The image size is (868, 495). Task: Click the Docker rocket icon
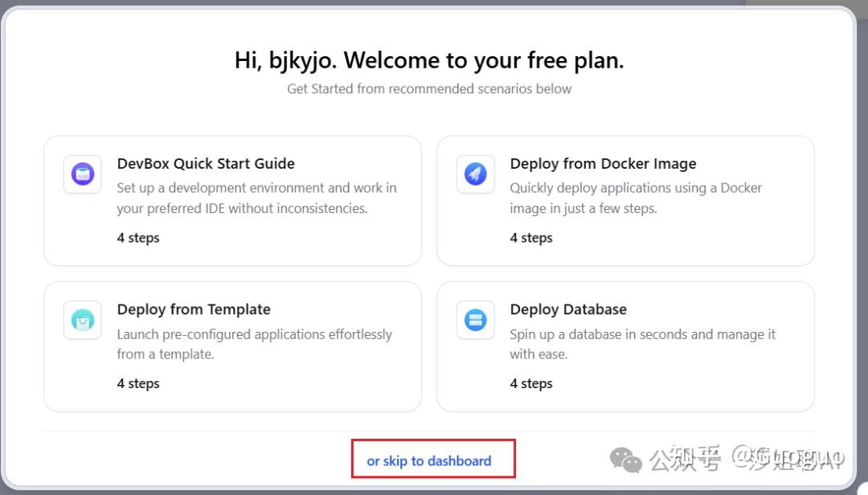[x=476, y=174]
